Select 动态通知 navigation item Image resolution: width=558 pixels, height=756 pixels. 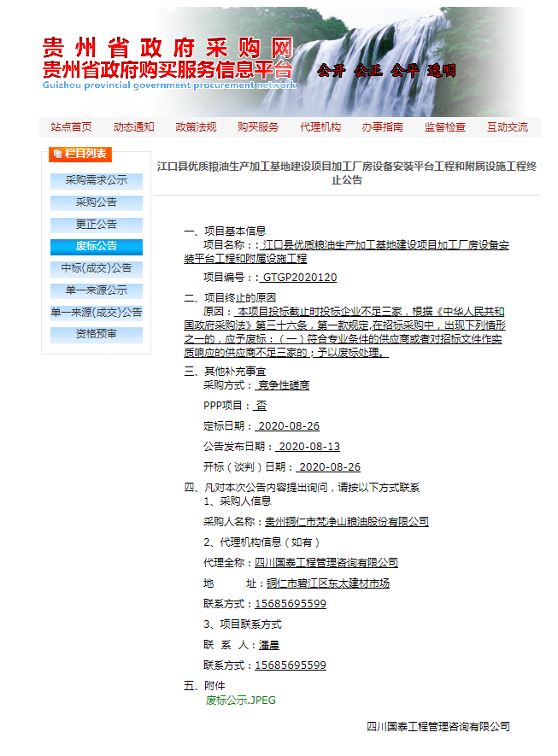coord(133,127)
